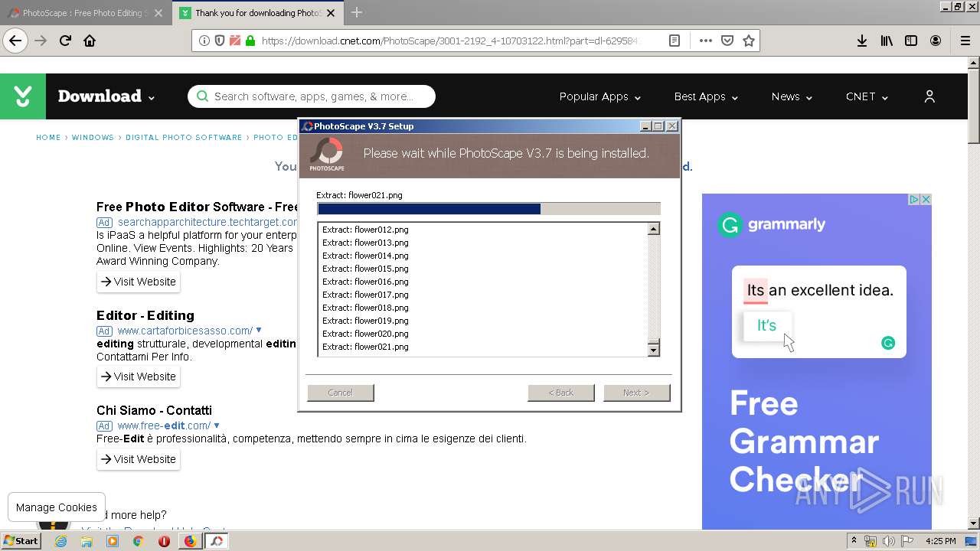Click the CNET Download green logo
Screen dimensions: 980x551
point(23,96)
